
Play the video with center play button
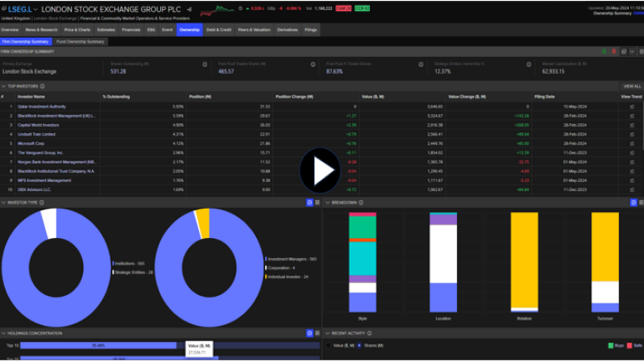[322, 171]
